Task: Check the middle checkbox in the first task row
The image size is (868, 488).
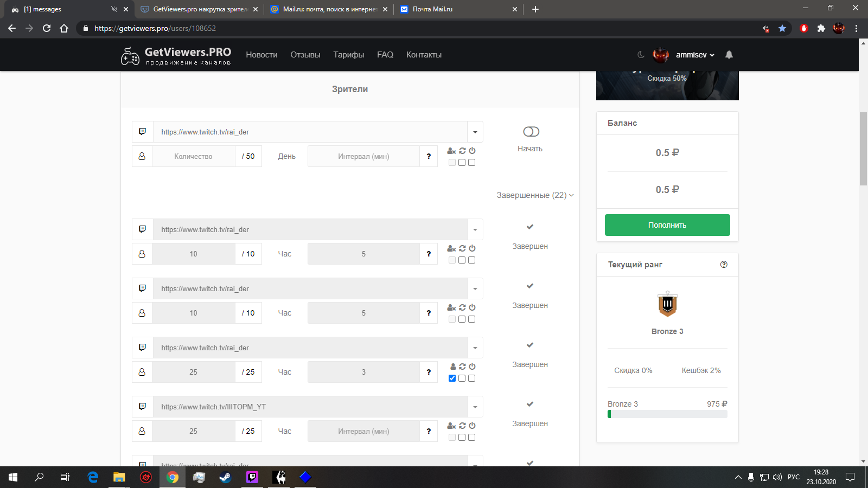Action: coord(462,163)
